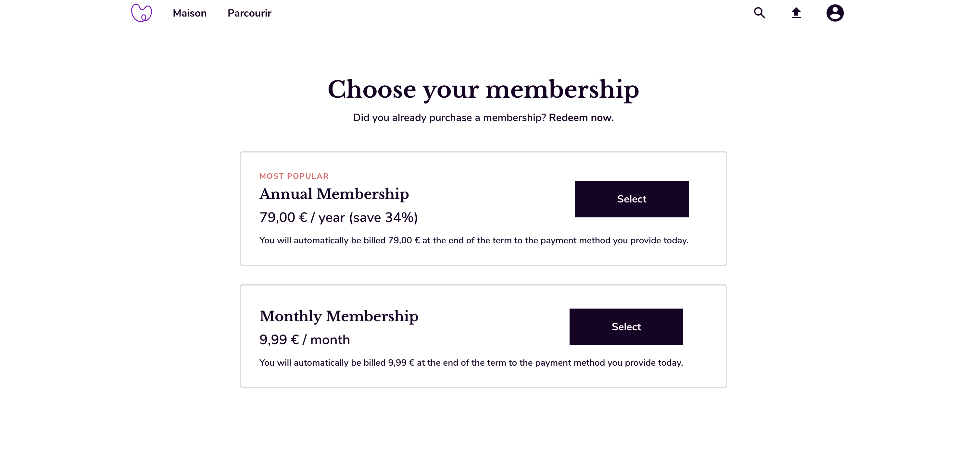This screenshot has height=451, width=980.
Task: Open the search magnifier icon
Action: click(x=759, y=13)
